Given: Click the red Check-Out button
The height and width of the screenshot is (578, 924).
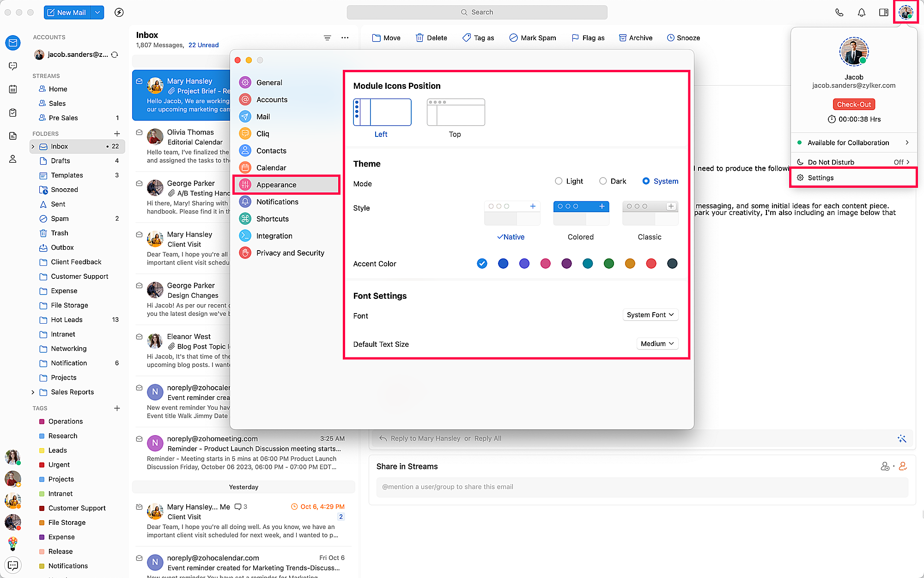Looking at the screenshot, I should [854, 105].
